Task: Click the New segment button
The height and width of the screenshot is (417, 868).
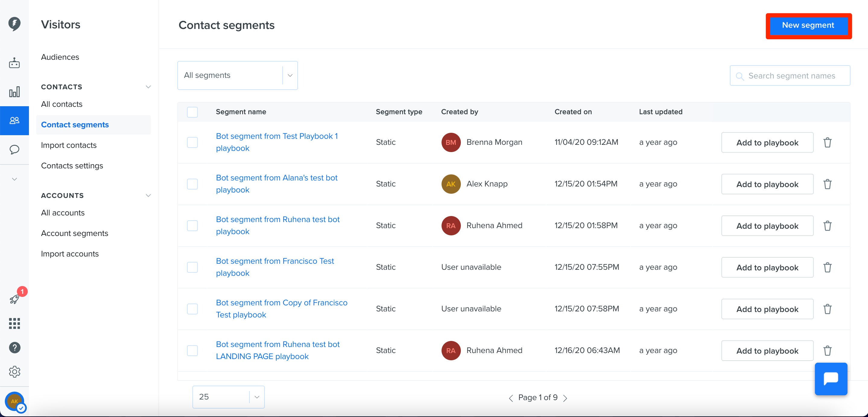Action: 808,25
